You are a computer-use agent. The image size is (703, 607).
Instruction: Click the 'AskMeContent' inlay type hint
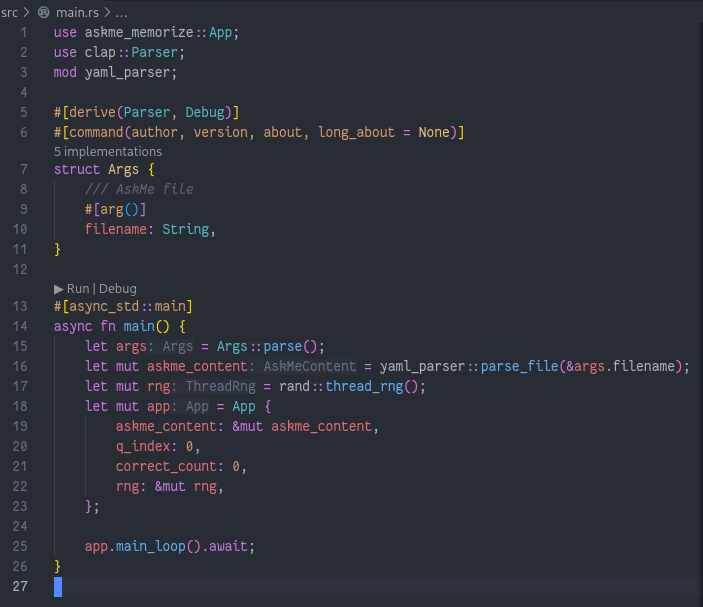tap(309, 367)
